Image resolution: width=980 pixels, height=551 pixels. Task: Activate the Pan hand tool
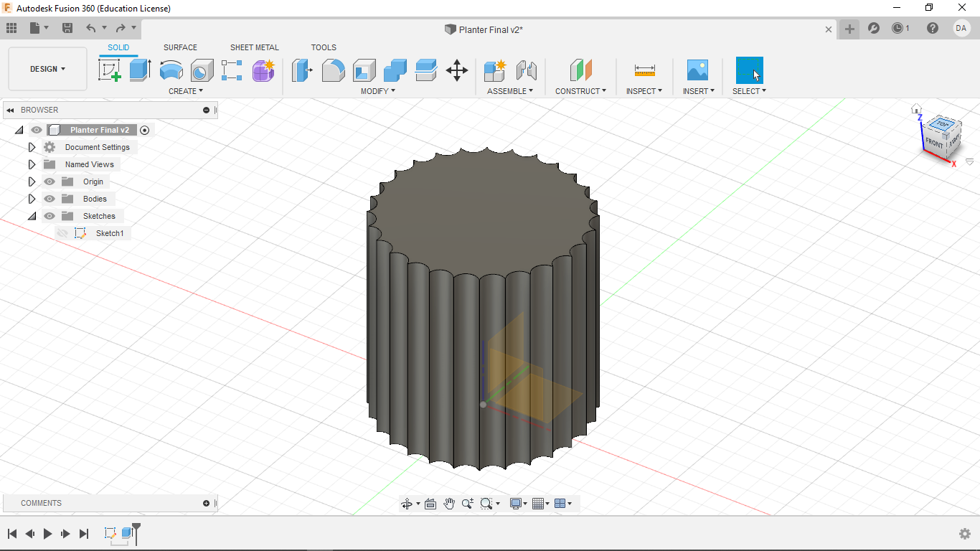pyautogui.click(x=449, y=504)
